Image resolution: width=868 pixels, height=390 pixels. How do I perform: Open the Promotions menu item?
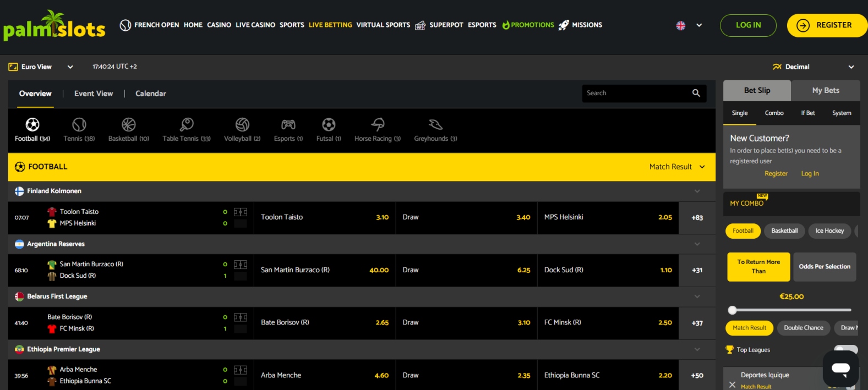(528, 25)
